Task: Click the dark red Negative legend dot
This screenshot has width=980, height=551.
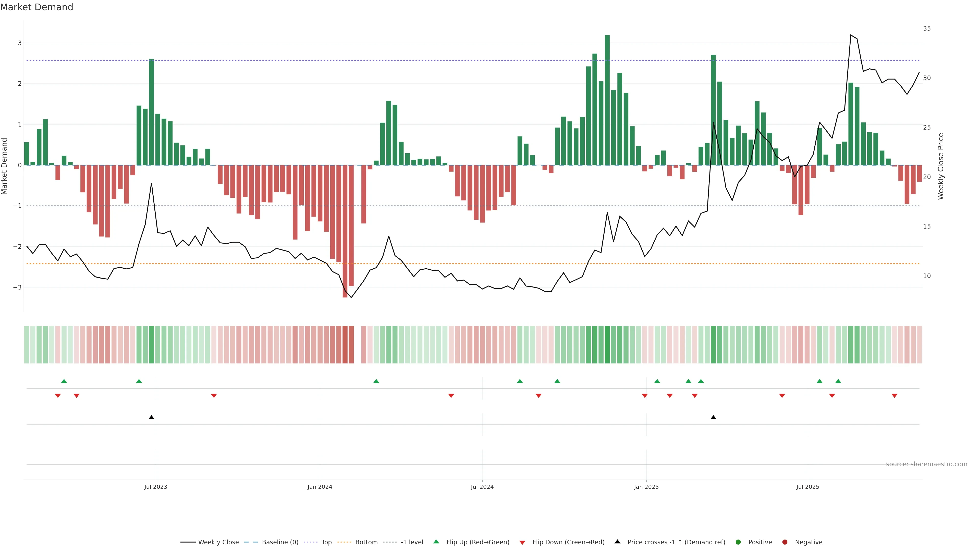Action: 785,542
